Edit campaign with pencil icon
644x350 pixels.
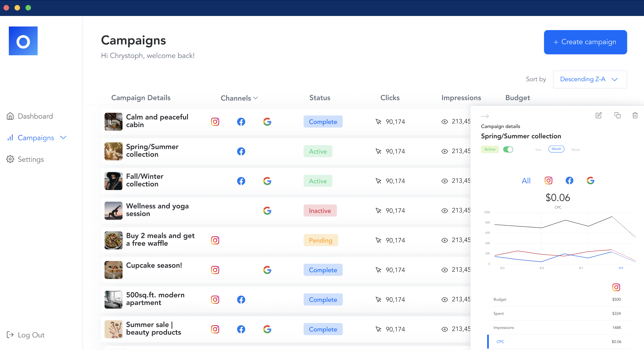[598, 115]
